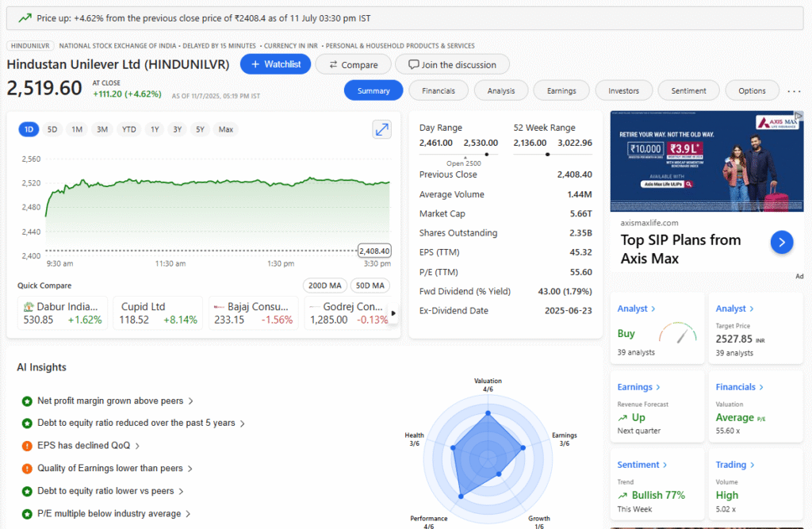Click the three-dots more options icon
The image size is (812, 529).
point(794,91)
